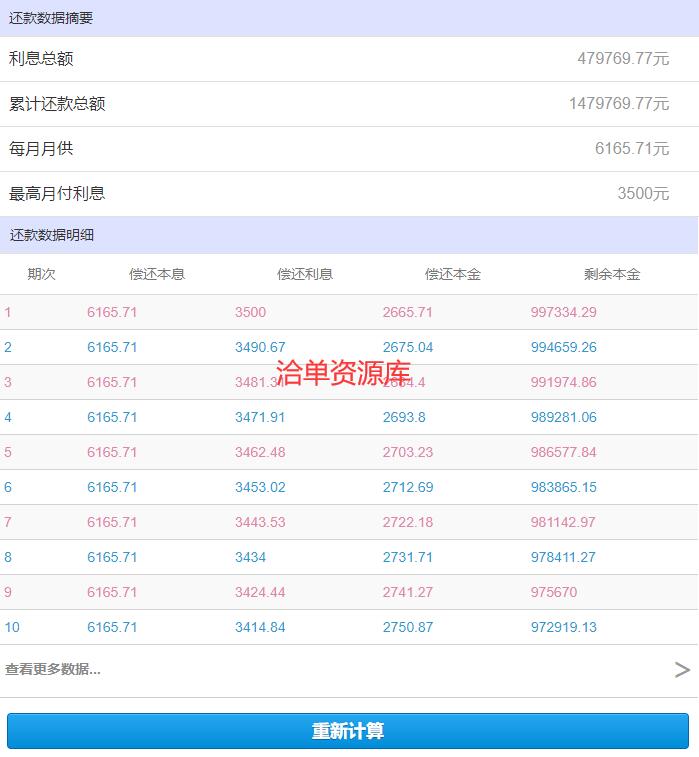
Task: Click the 偿还本金 column header
Action: 453,274
